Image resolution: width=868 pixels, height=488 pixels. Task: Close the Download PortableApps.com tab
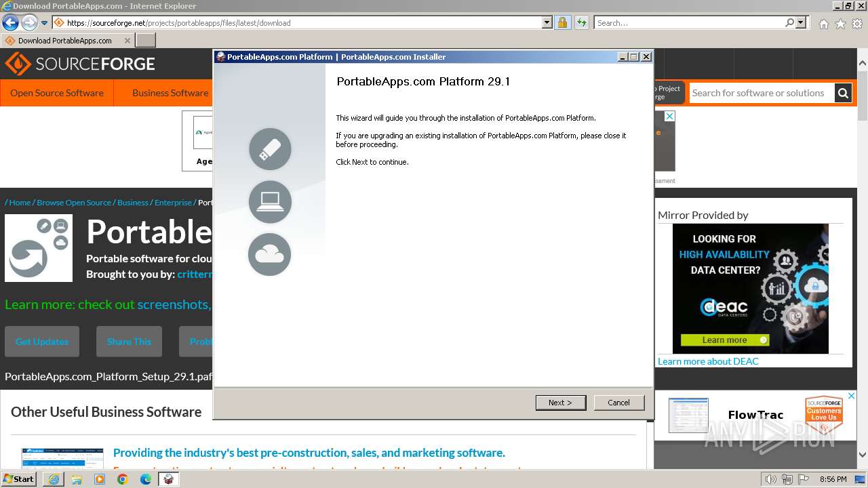point(127,41)
